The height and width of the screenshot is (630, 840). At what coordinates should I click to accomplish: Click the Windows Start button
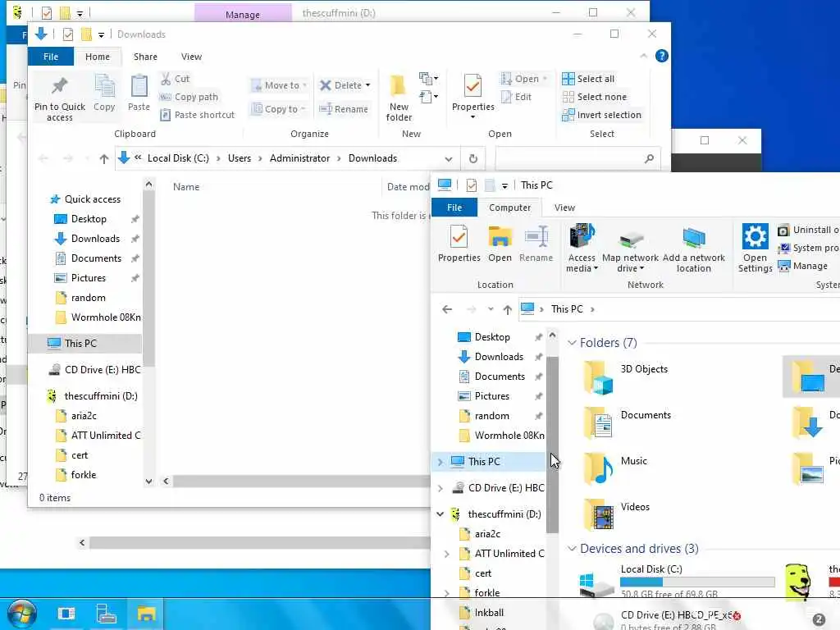tap(21, 614)
